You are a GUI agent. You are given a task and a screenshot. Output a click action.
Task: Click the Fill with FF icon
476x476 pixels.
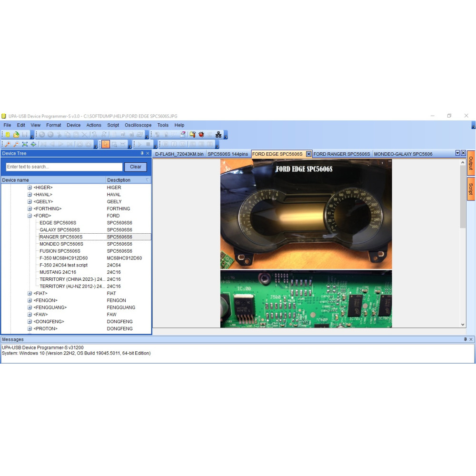(123, 135)
